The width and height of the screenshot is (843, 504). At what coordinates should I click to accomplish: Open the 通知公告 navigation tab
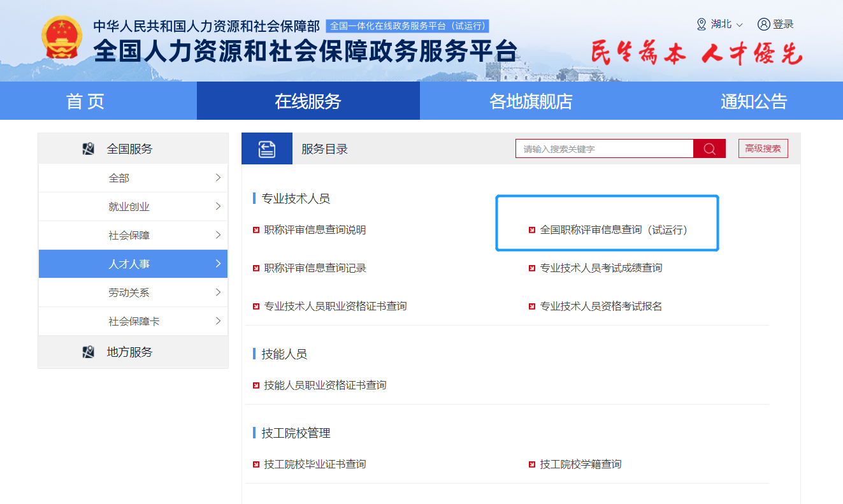pos(754,101)
